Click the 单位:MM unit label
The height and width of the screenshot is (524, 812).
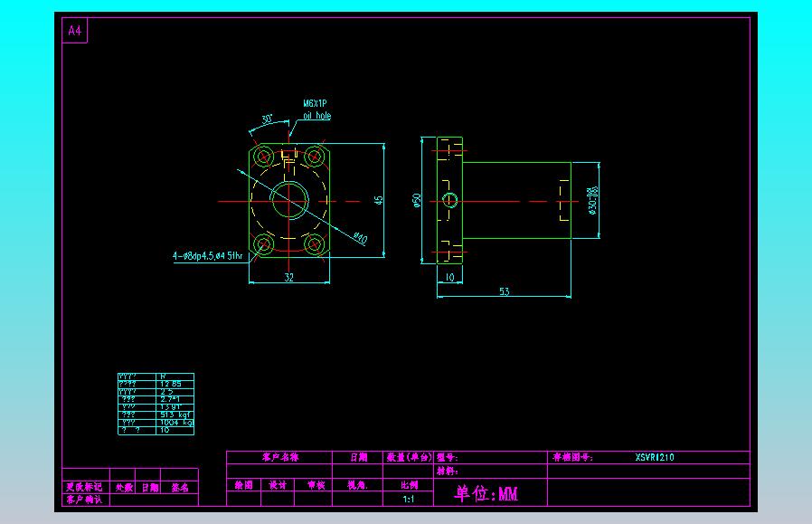coord(486,493)
